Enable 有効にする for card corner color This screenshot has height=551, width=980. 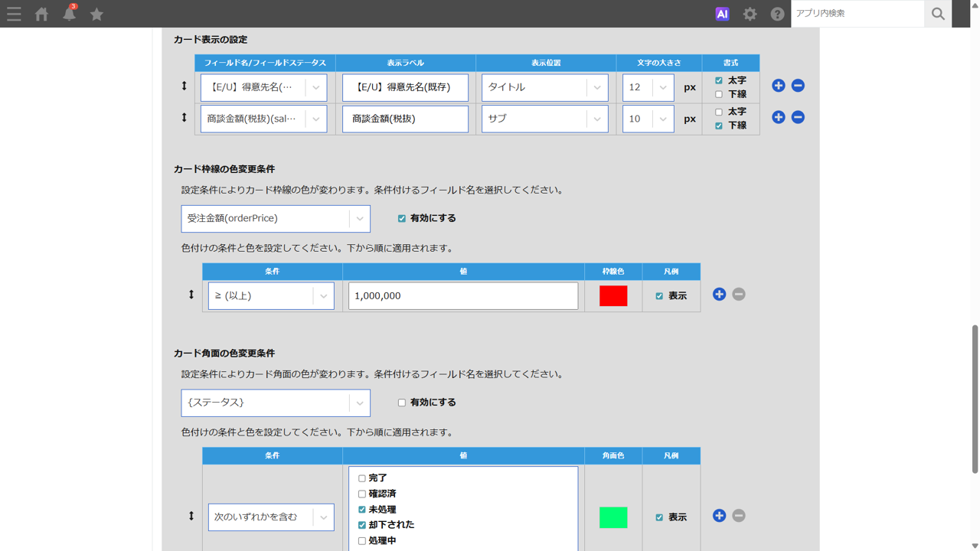click(402, 403)
